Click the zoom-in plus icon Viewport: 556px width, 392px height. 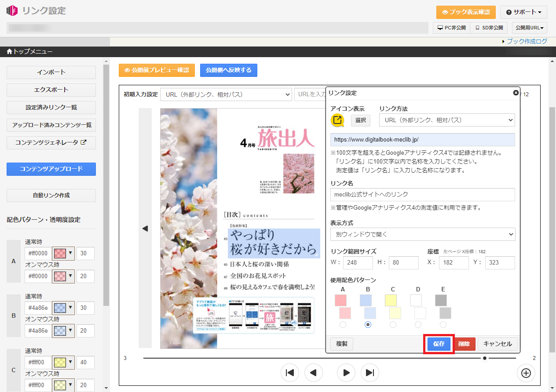[526, 373]
